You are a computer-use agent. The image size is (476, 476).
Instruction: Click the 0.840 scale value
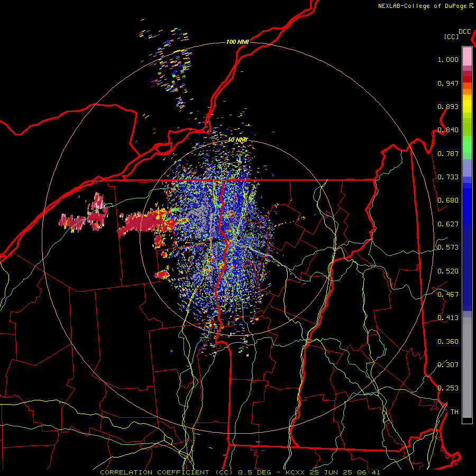(x=448, y=130)
